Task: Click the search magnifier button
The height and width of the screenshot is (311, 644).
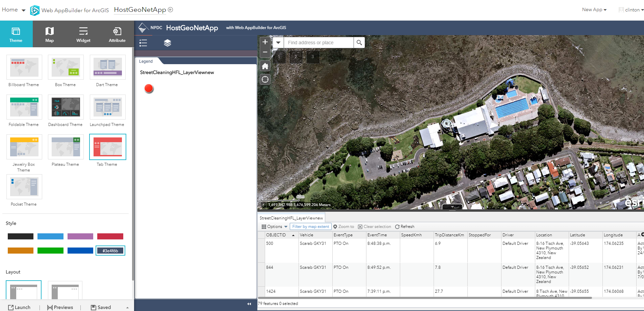Action: click(x=359, y=43)
